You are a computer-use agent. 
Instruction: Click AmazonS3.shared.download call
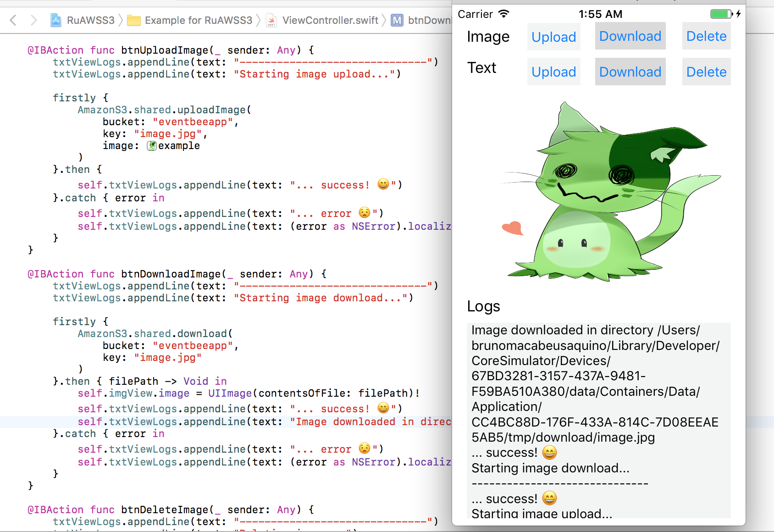point(155,333)
